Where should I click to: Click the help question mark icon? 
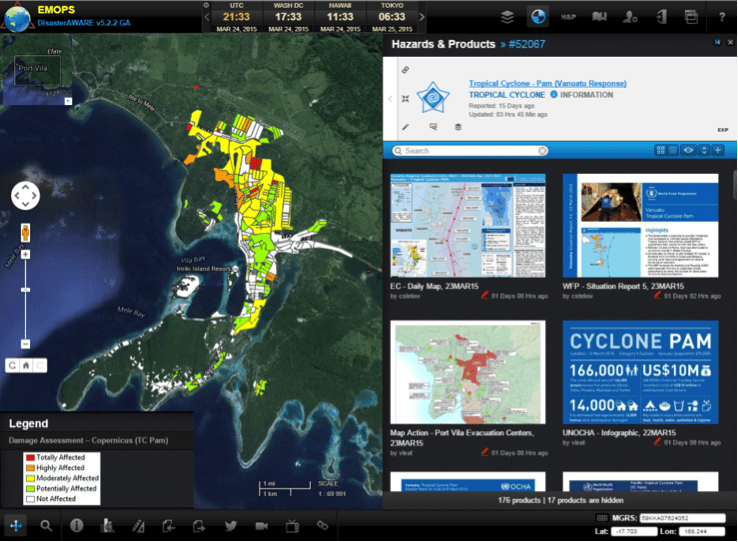[722, 16]
